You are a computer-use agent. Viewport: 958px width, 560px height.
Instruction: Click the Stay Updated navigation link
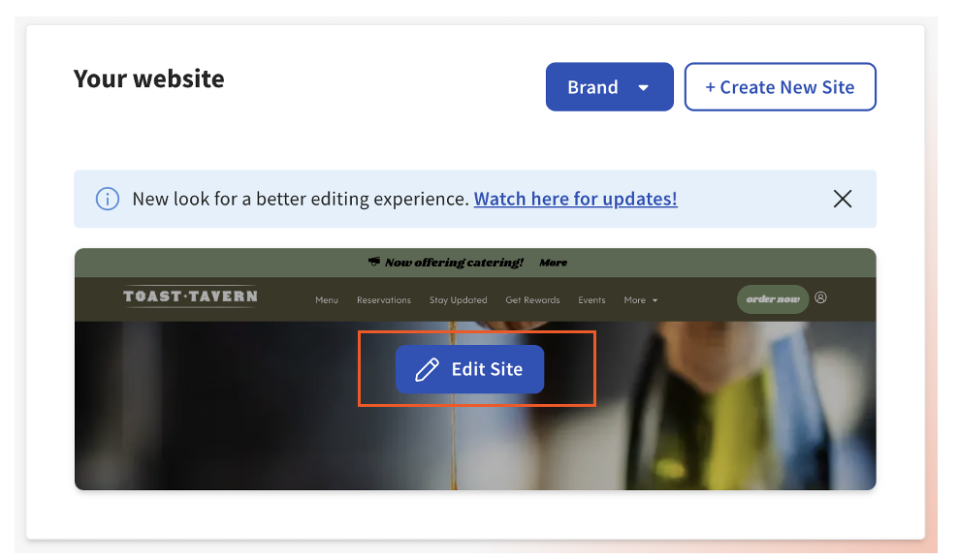(x=458, y=299)
